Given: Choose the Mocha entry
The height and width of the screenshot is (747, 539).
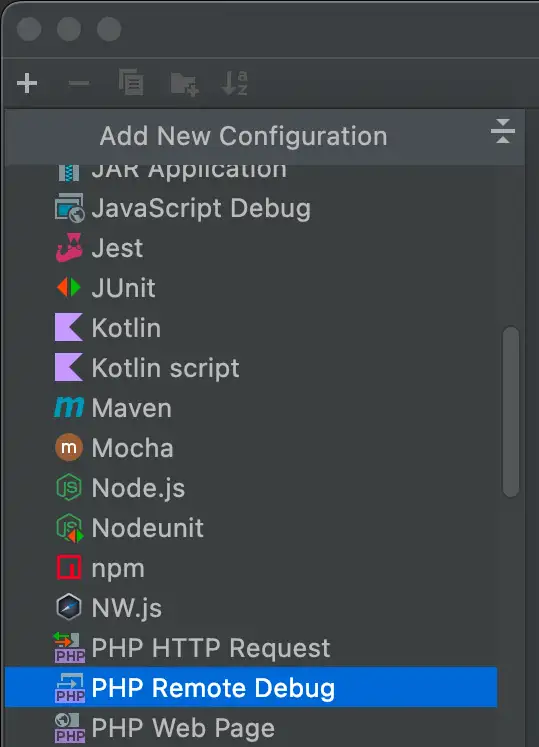Looking at the screenshot, I should (251, 448).
